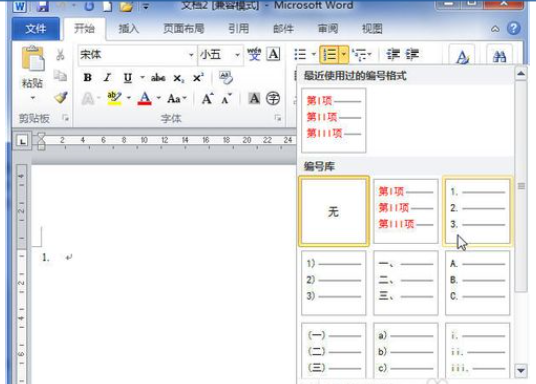The image size is (536, 384).
Task: Choose the A. B. C. numbering format
Action: (x=477, y=282)
